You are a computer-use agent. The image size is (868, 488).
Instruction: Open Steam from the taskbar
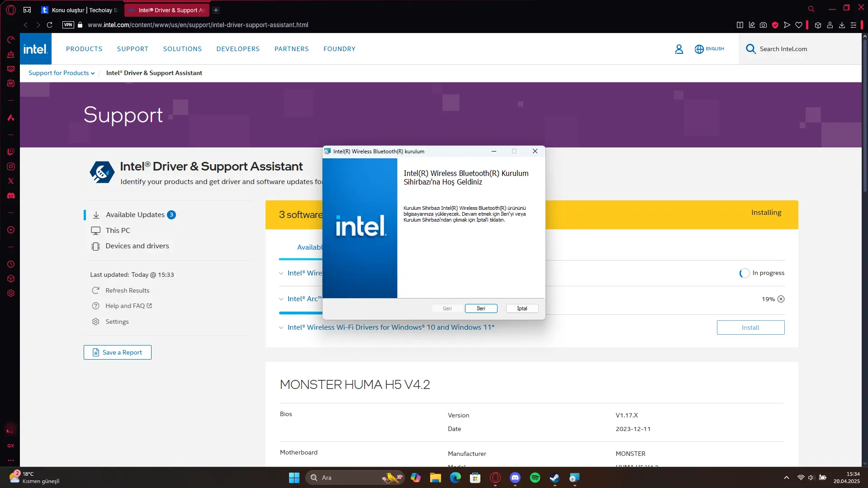pyautogui.click(x=555, y=478)
